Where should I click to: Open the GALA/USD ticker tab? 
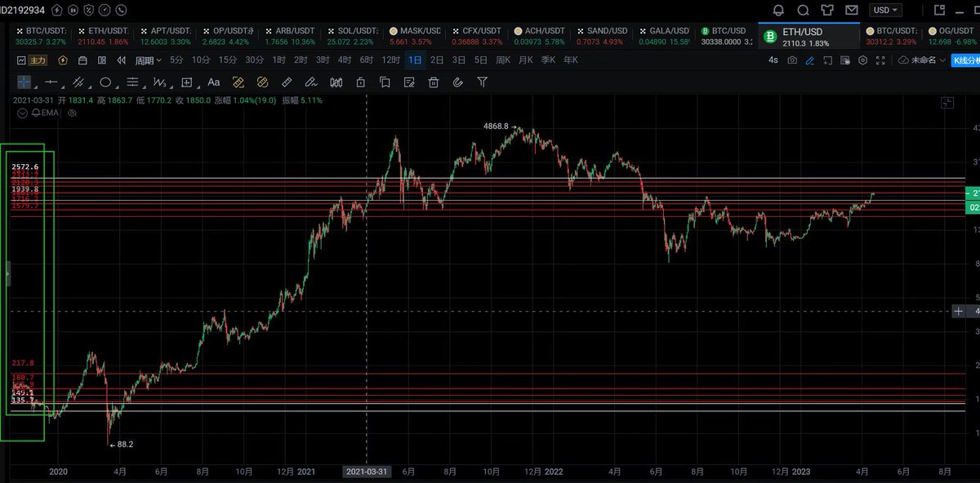665,36
